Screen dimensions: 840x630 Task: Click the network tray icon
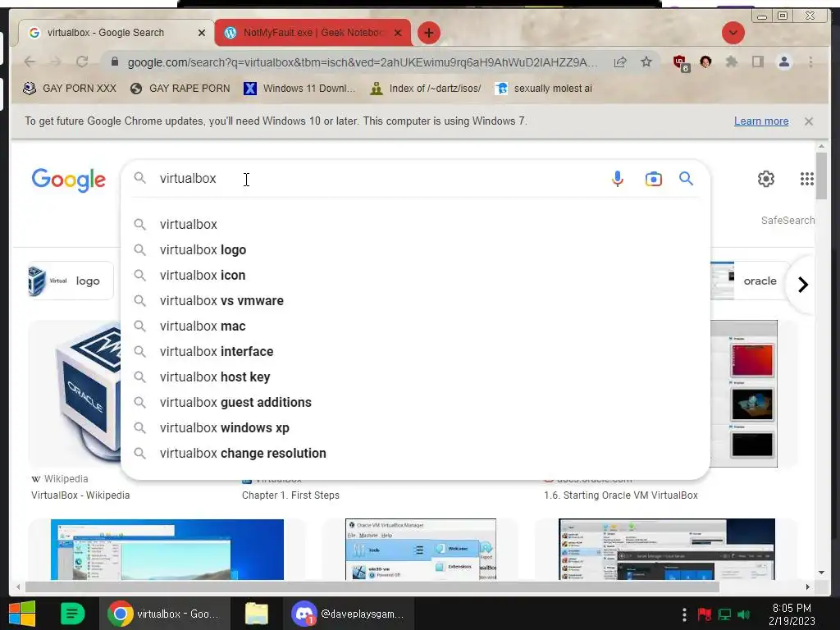pos(724,614)
